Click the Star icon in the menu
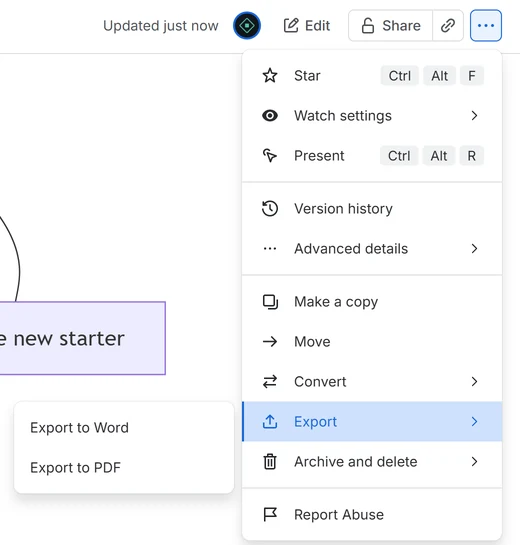Viewport: 520px width, 545px height. tap(270, 75)
